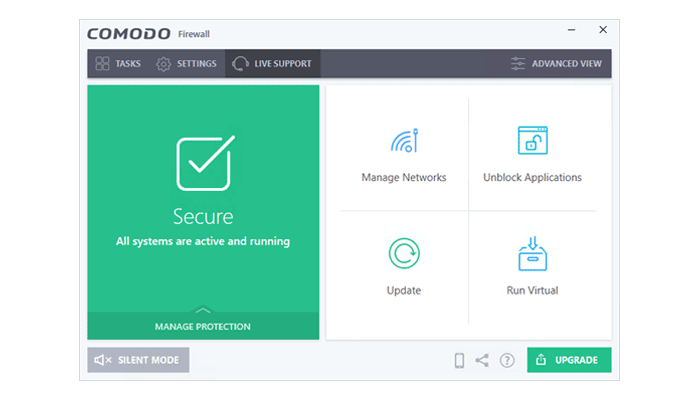The image size is (700, 400).
Task: Click the share icon in bottom bar
Action: (x=482, y=360)
